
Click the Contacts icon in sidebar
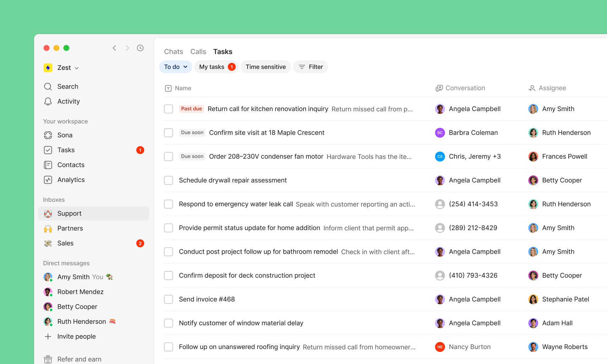(x=48, y=165)
